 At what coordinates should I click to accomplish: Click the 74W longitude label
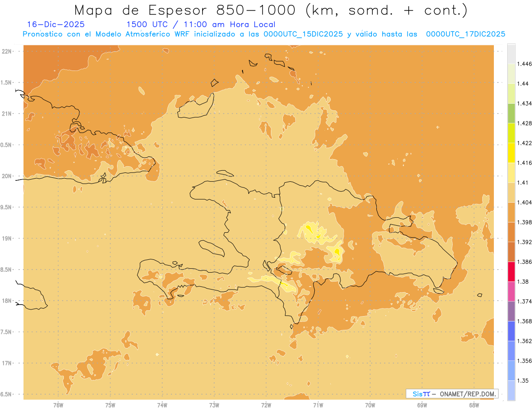coord(162,405)
